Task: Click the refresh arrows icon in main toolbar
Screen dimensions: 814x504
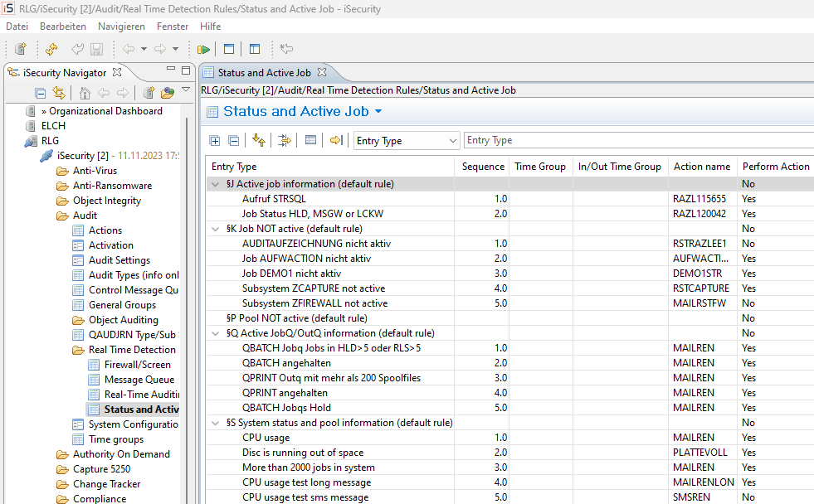Action: [51, 49]
